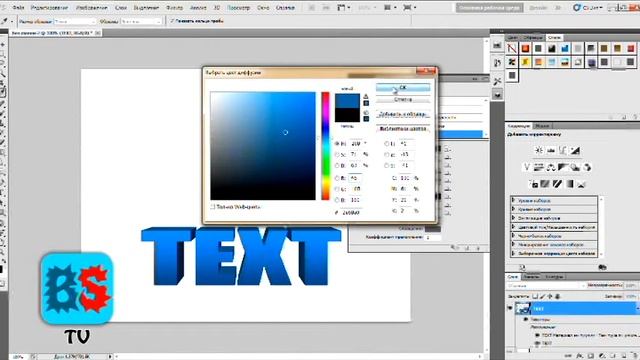
Task: Click the create new layer icon
Action: 623,356
